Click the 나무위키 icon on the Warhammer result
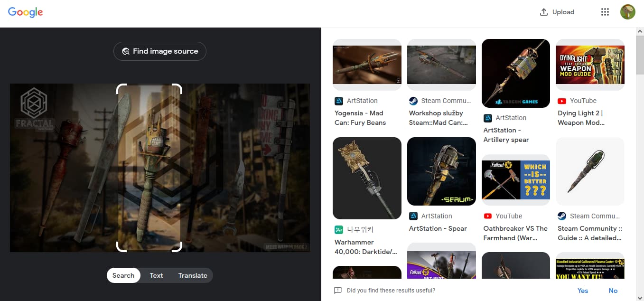The height and width of the screenshot is (301, 644). click(x=338, y=229)
